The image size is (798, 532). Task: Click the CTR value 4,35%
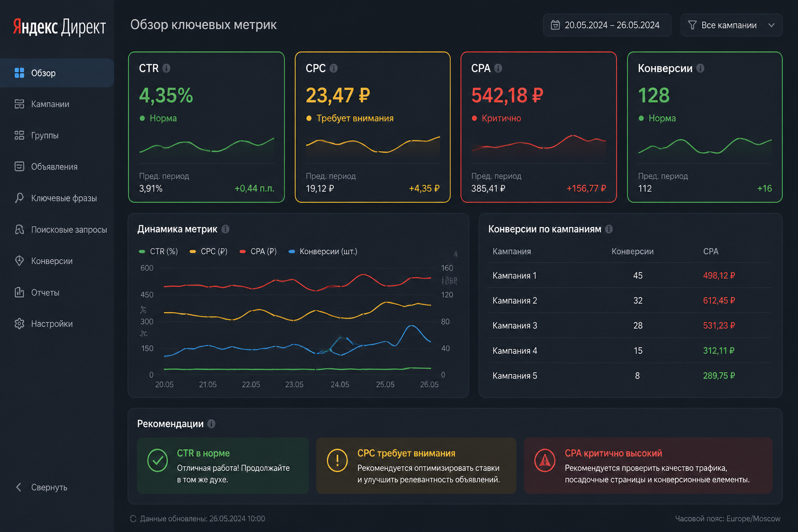[166, 95]
